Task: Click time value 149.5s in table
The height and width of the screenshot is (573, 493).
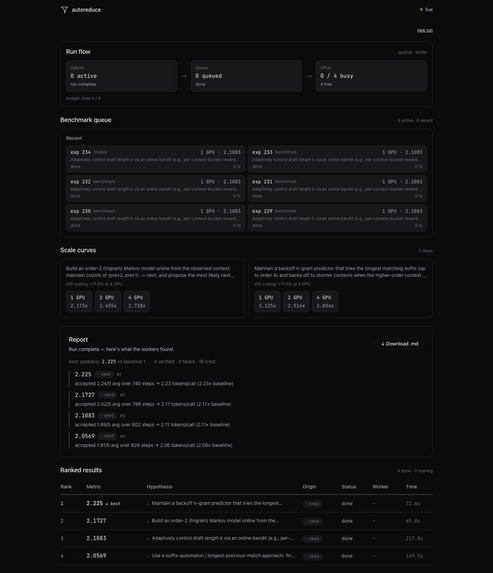Action: (x=414, y=556)
